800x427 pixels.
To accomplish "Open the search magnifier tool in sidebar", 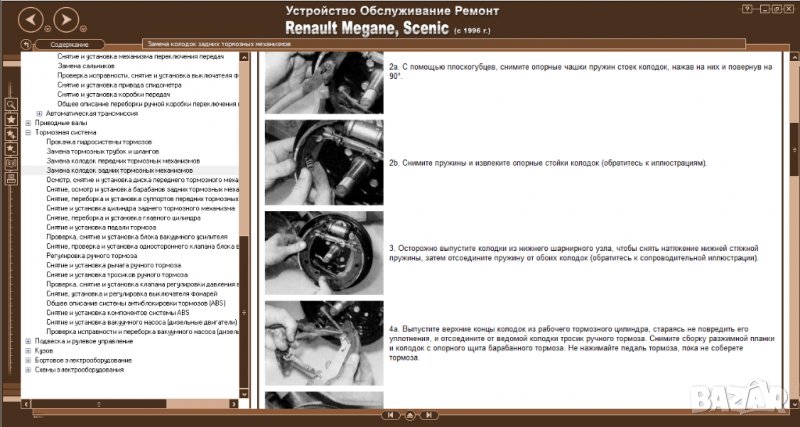I will [11, 104].
